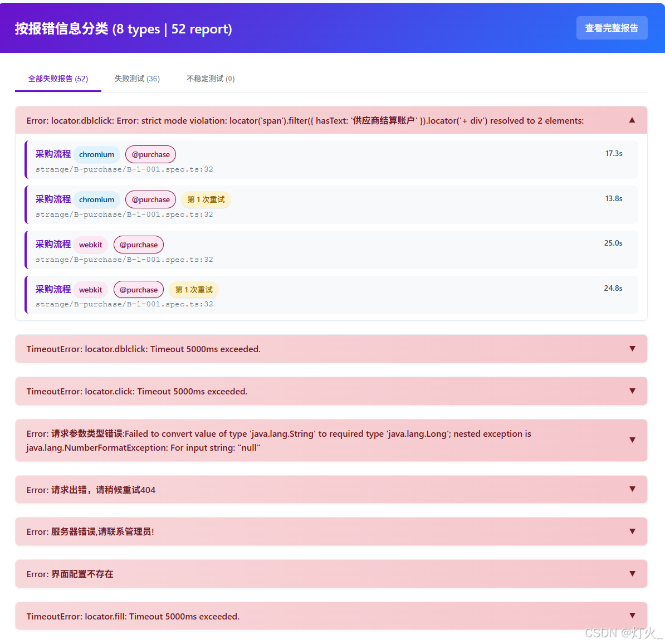Click Error: 服务器错误,请联系管理员! text

pyautogui.click(x=90, y=531)
